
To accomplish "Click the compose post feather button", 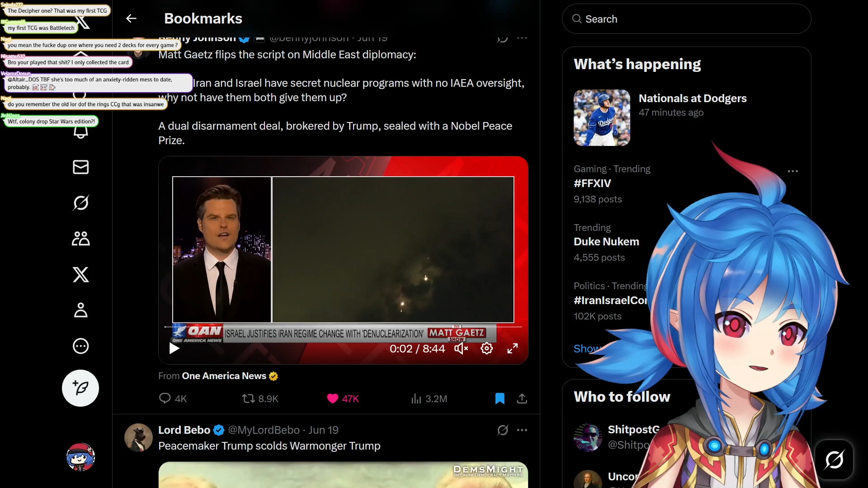I will tap(80, 388).
